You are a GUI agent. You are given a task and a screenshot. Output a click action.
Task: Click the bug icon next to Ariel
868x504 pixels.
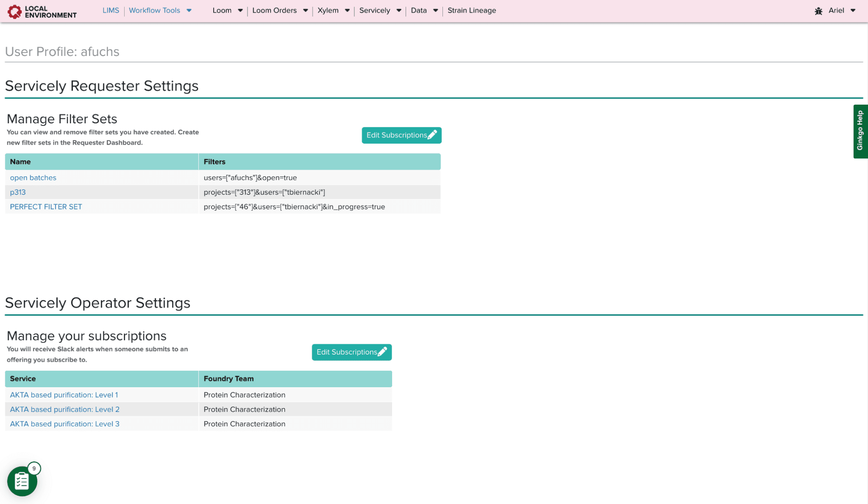pyautogui.click(x=818, y=11)
